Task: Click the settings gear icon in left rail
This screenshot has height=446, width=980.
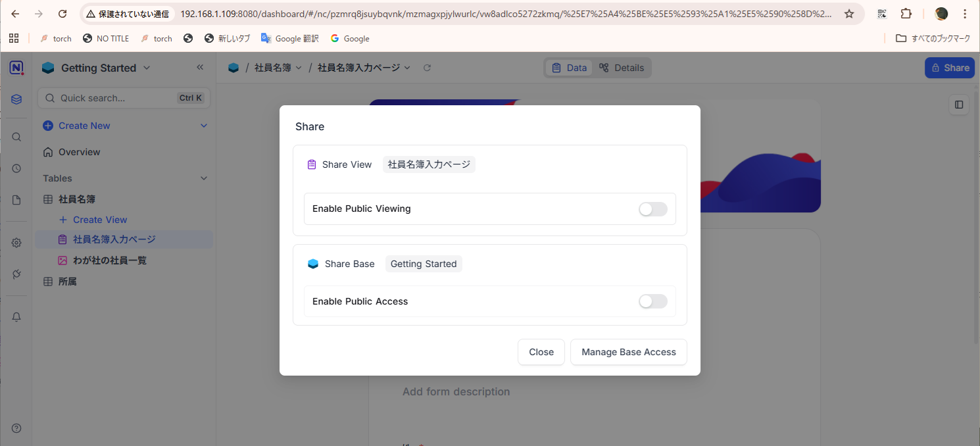Action: (16, 243)
